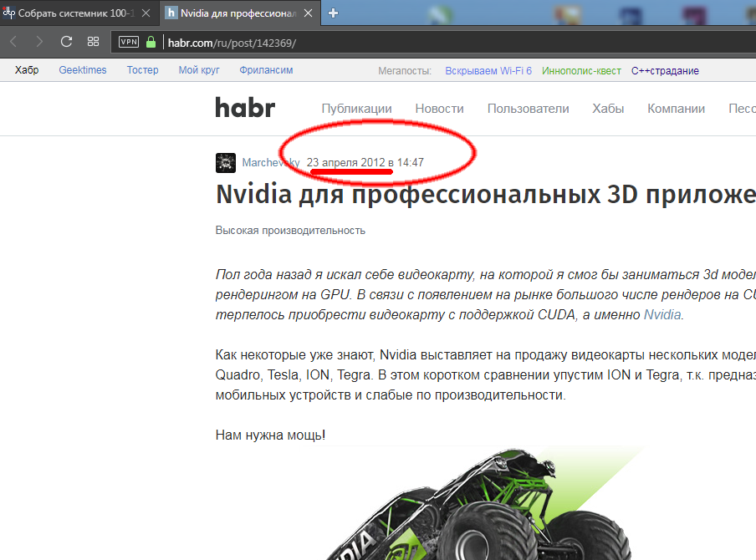The width and height of the screenshot is (756, 560).
Task: Go to the Пользователи menu section
Action: 528,109
